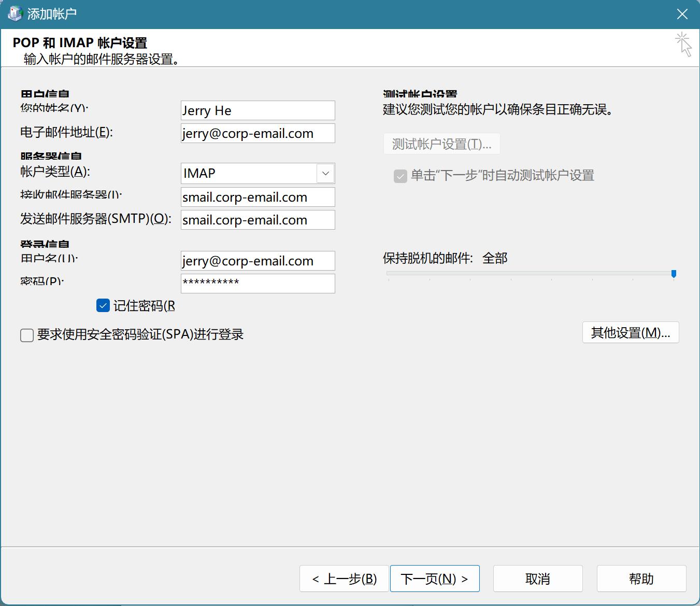Toggle automatic account test on next step checkbox
Viewport: 700px width, 606px height.
point(401,176)
